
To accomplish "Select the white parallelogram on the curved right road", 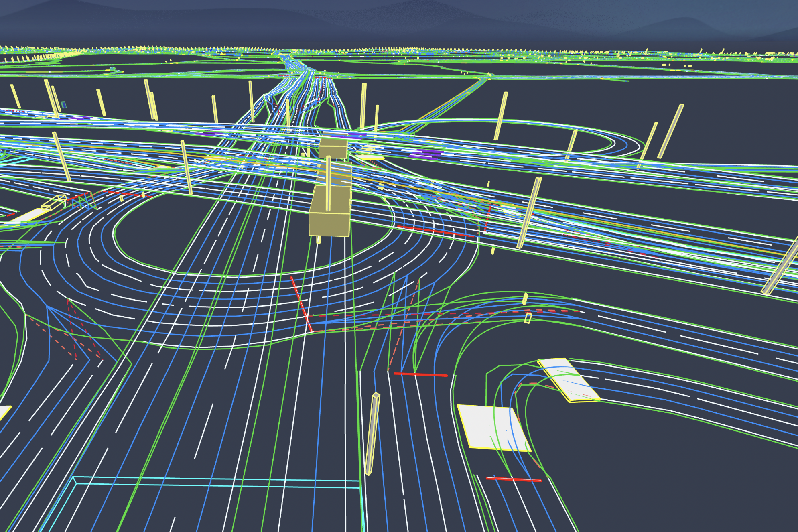I will [x=569, y=380].
